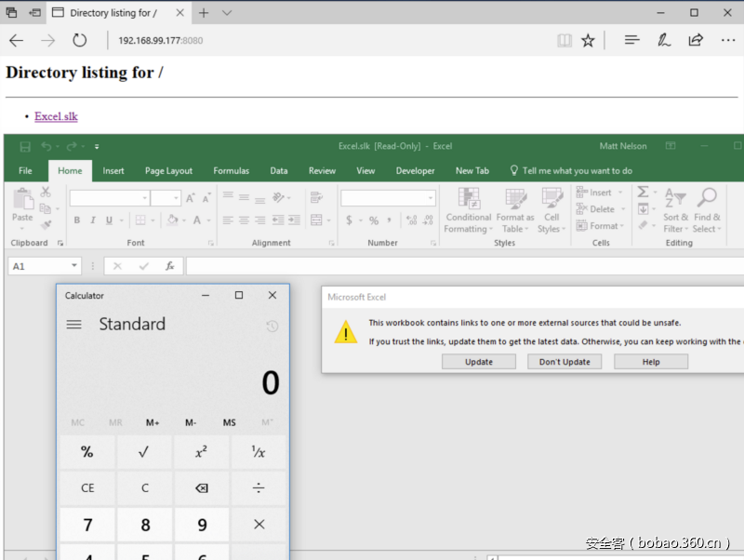Open the Developer ribbon tab

pyautogui.click(x=415, y=171)
